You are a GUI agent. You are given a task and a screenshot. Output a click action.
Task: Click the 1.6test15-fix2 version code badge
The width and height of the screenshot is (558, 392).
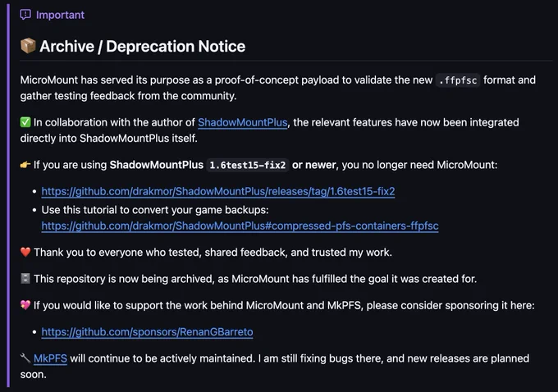pos(248,166)
